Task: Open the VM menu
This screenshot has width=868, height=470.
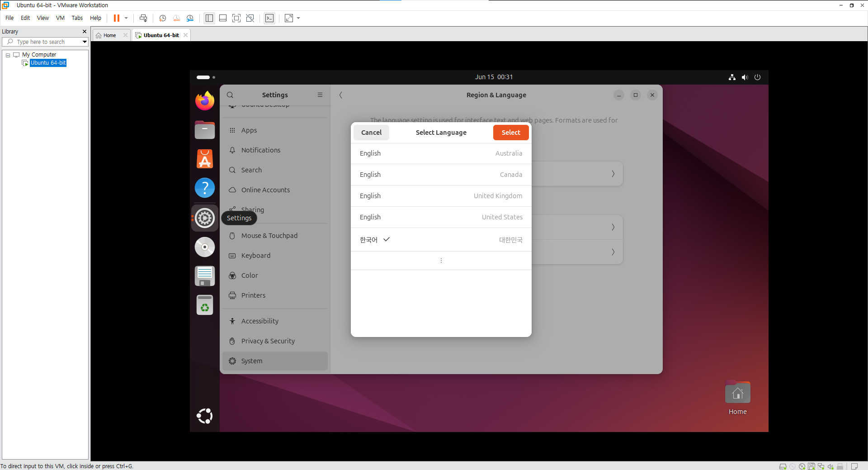Action: [x=60, y=18]
